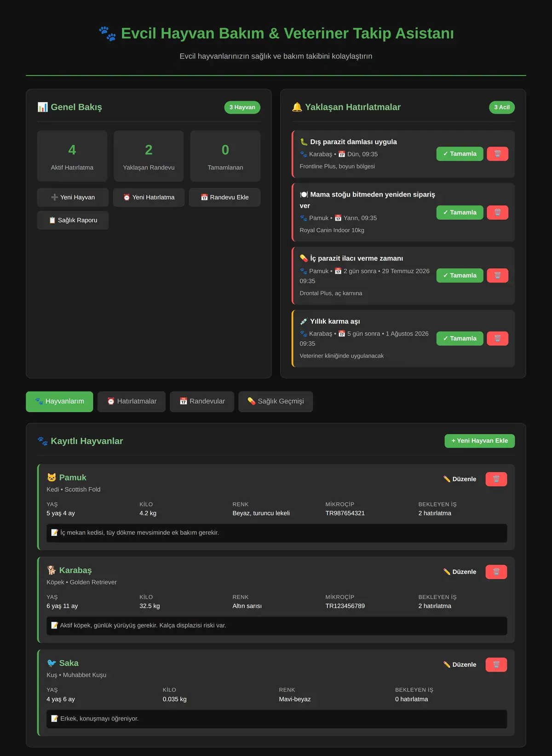Click the cat icon next to Pamuk
Viewport: 552px width, 756px height.
tap(52, 477)
